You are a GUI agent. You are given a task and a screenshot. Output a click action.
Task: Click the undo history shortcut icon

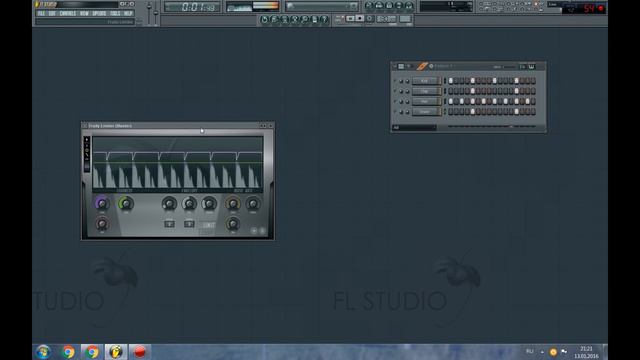click(x=264, y=19)
